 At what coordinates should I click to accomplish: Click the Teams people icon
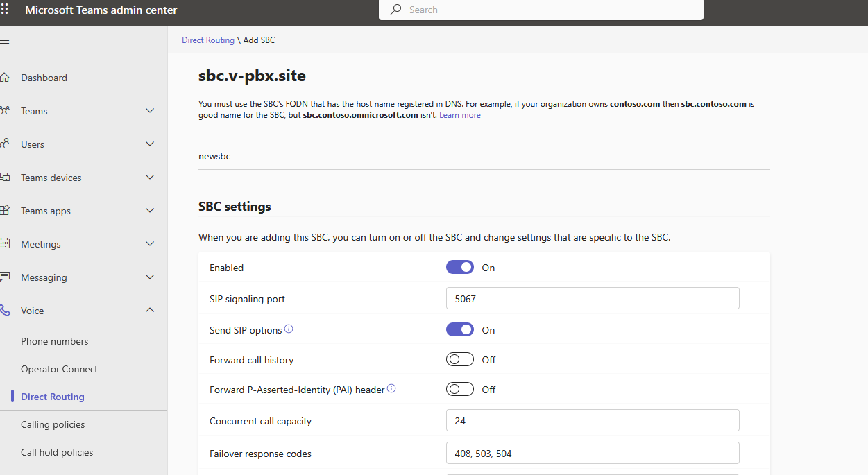click(x=4, y=110)
